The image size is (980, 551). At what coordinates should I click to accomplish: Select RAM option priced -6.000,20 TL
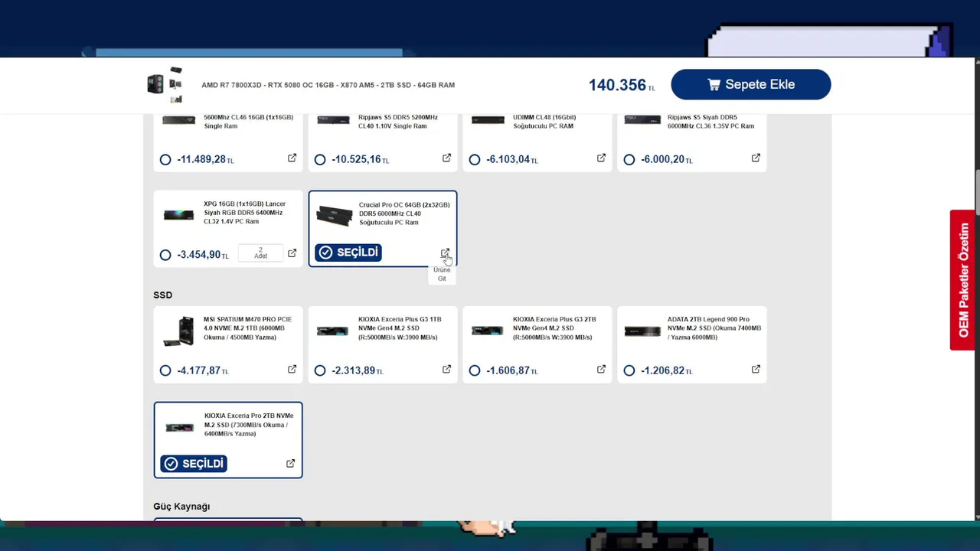(629, 160)
